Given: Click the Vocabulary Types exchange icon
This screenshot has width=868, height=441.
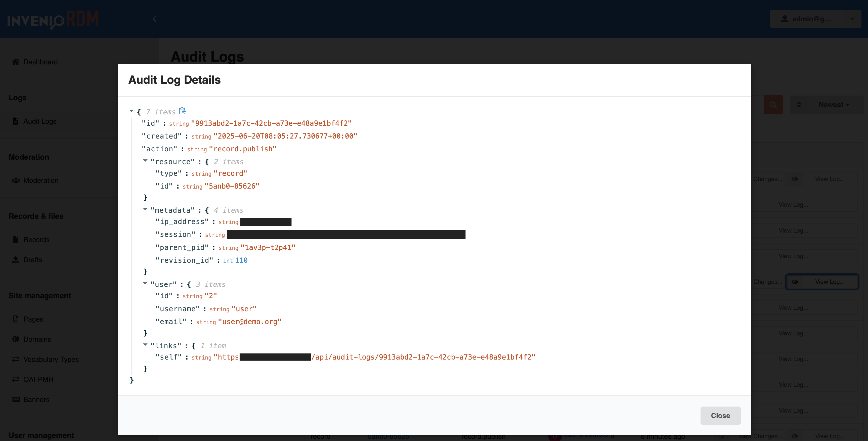Looking at the screenshot, I should pyautogui.click(x=16, y=359).
